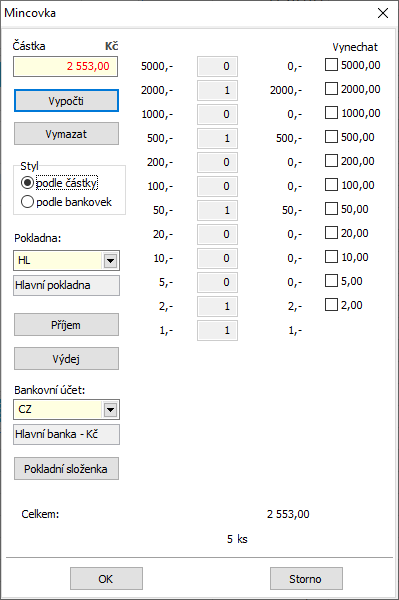Click the Vynechat column heading

(x=355, y=47)
